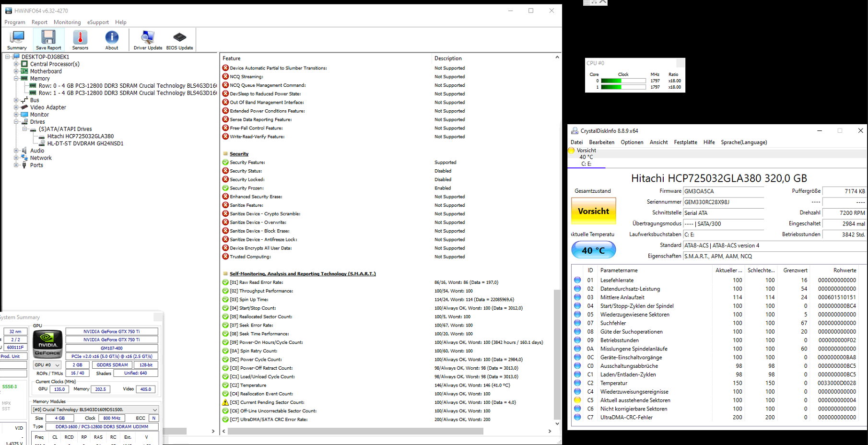The width and height of the screenshot is (868, 445).
Task: Click the Betriebsstunden value 3842 Std.
Action: [x=845, y=234]
